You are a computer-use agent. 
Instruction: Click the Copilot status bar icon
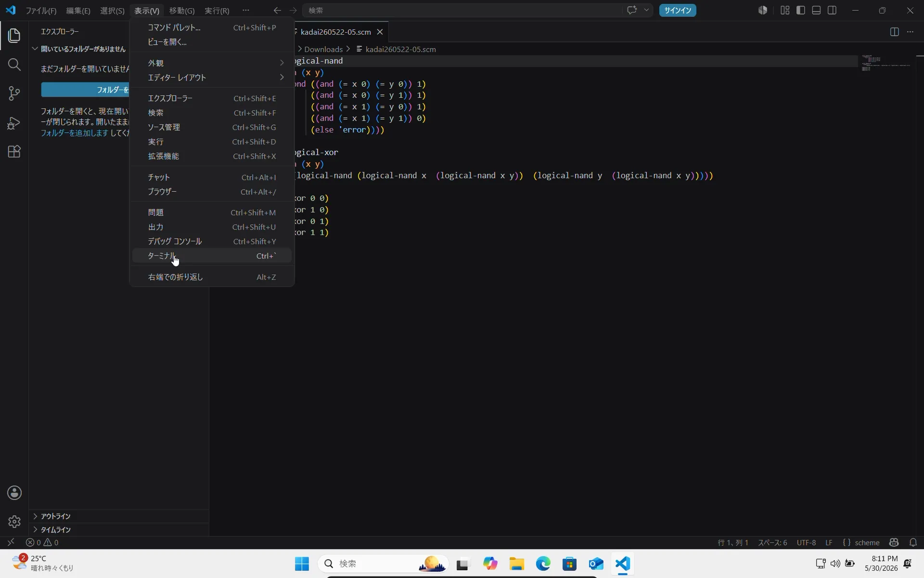coord(894,542)
